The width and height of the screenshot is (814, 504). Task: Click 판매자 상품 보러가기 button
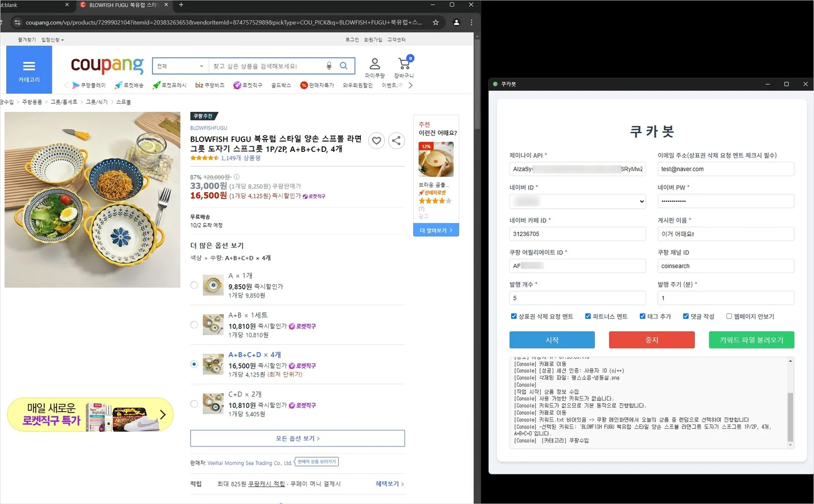(316, 461)
